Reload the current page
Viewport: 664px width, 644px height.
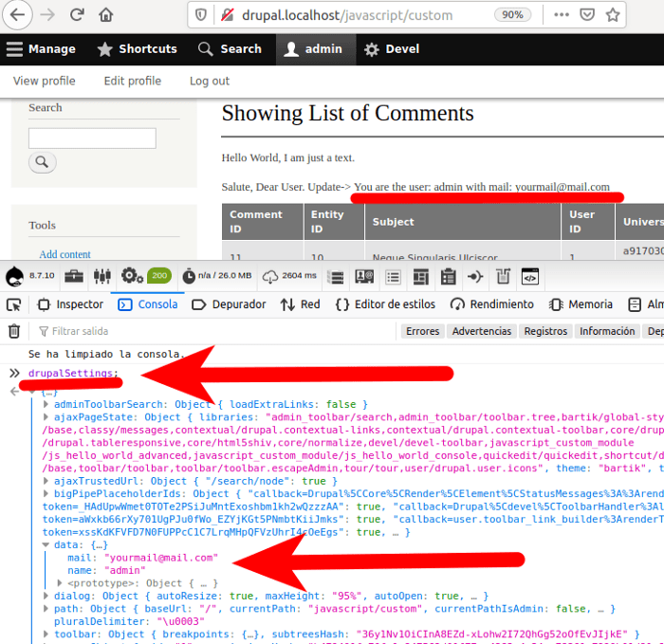tap(77, 15)
